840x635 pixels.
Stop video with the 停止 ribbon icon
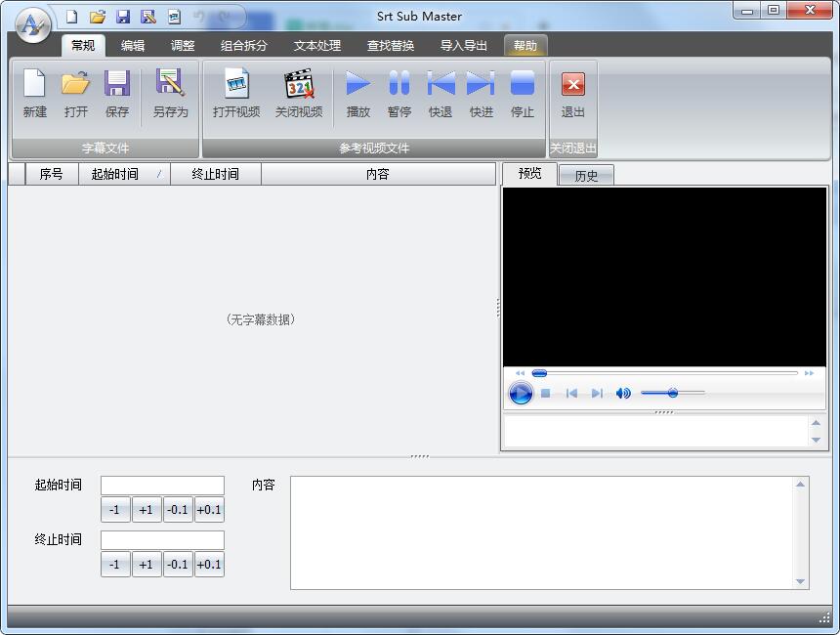(x=523, y=85)
